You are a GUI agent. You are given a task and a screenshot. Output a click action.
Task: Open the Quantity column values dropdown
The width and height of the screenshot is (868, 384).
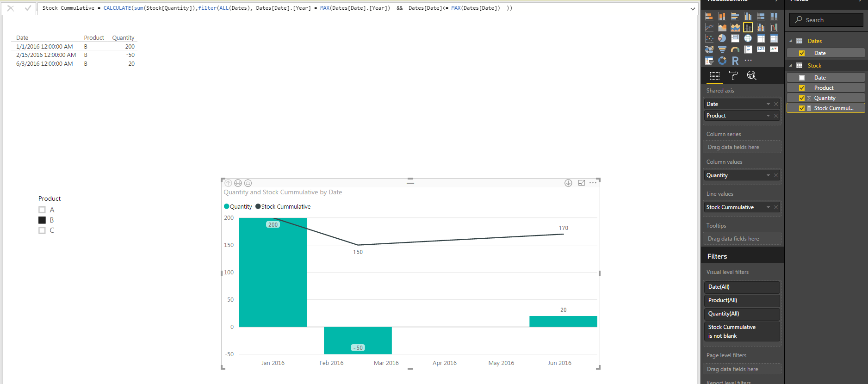click(x=768, y=175)
